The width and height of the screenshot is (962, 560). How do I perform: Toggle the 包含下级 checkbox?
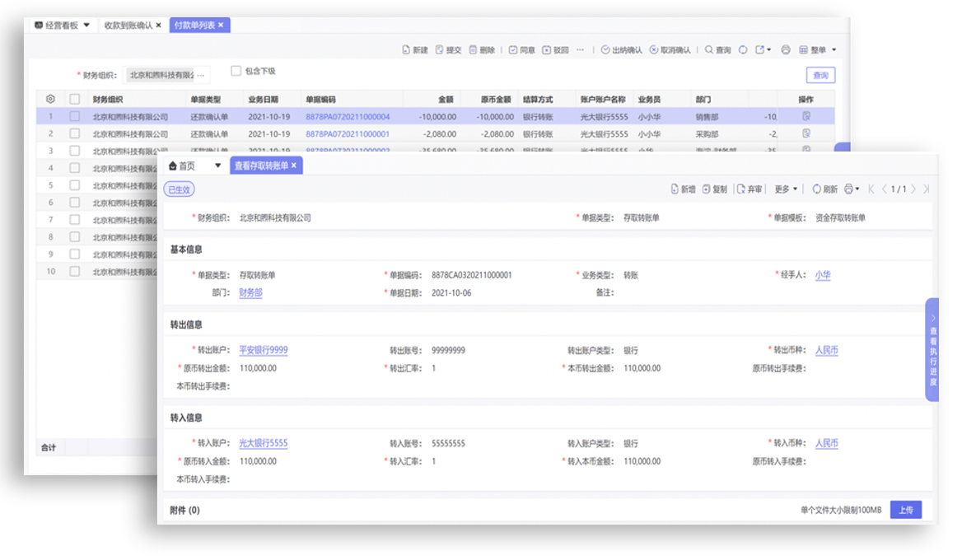coord(236,71)
